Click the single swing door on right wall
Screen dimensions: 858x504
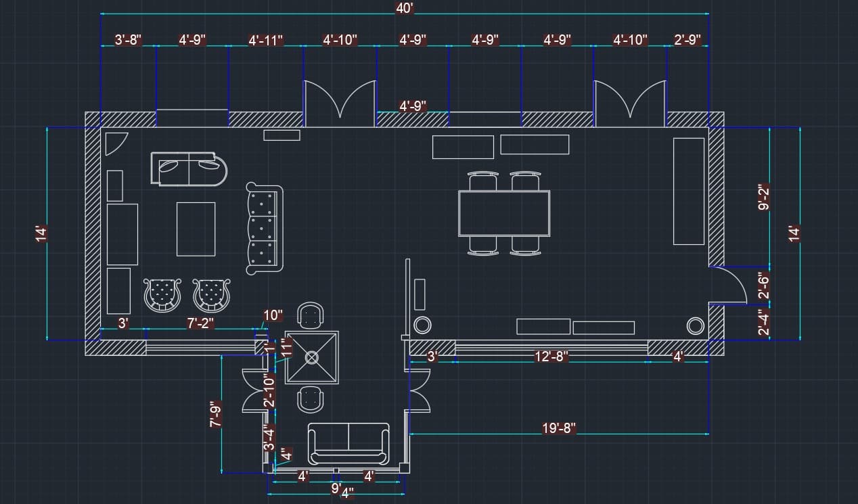(x=729, y=284)
